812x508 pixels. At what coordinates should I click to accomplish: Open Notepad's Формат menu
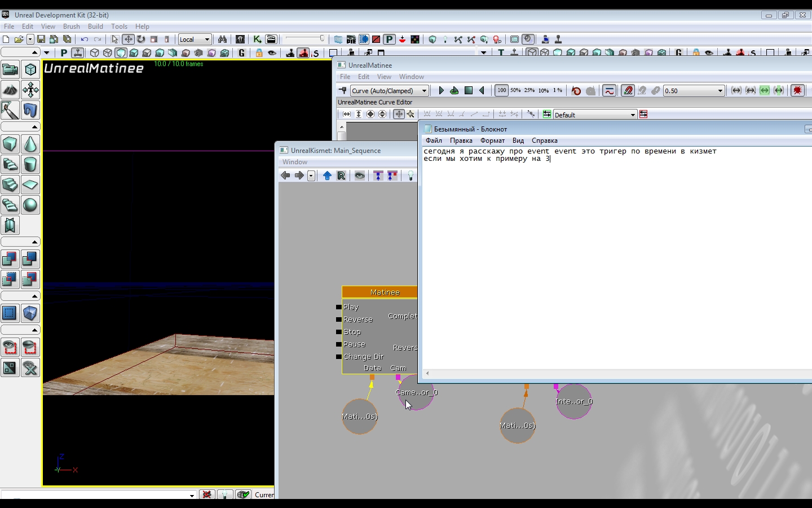tap(492, 141)
